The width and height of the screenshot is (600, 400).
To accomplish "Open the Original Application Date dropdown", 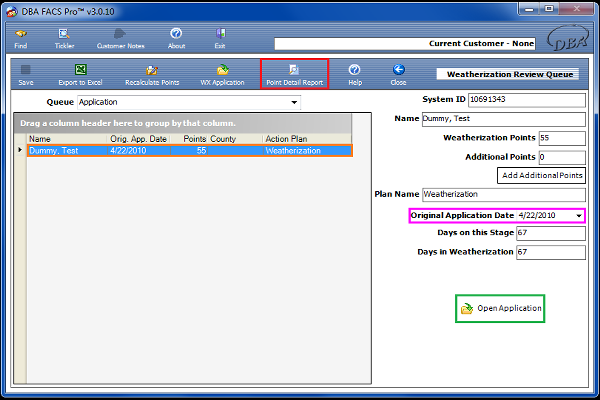I will coord(579,216).
